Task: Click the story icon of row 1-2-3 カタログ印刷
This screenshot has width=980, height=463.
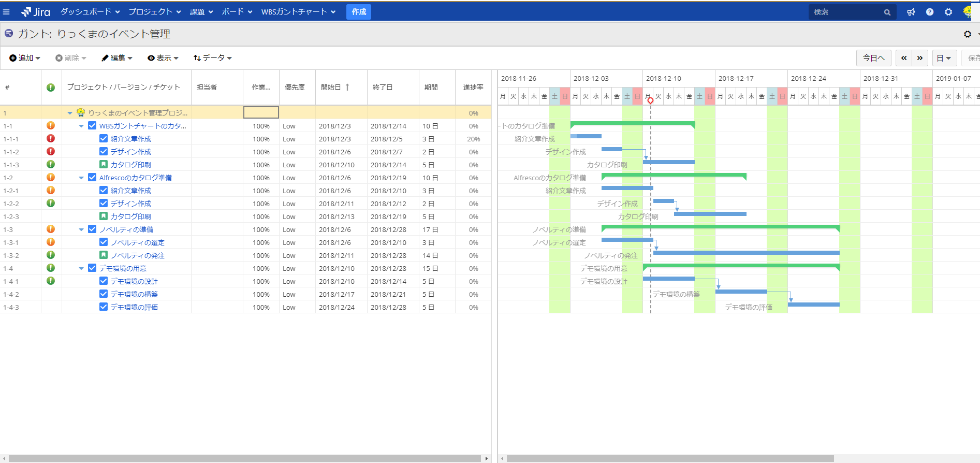Action: [x=104, y=216]
